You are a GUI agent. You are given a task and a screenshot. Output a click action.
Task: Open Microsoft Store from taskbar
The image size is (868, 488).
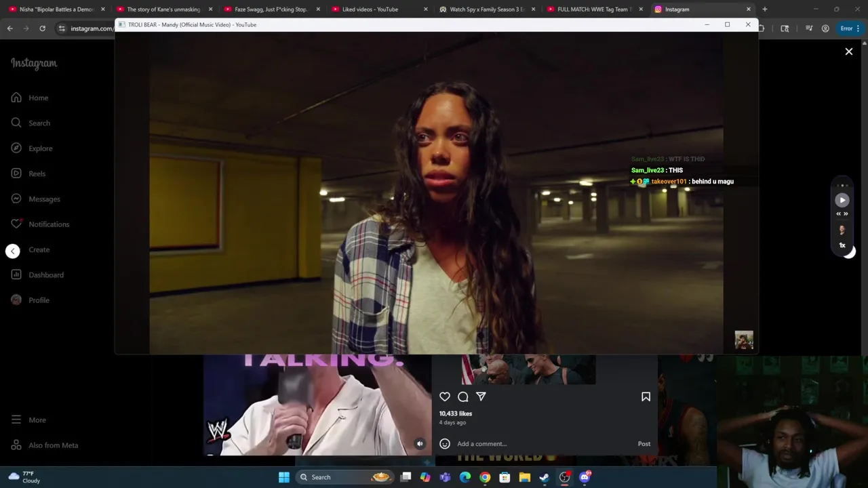point(505,477)
